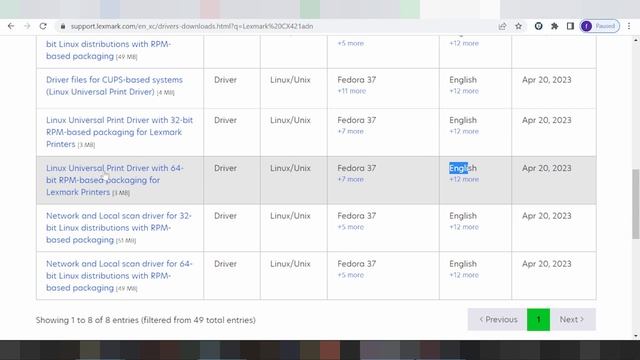The height and width of the screenshot is (360, 640).
Task: Click Driver type cell in CUPS row
Action: pyautogui.click(x=225, y=80)
